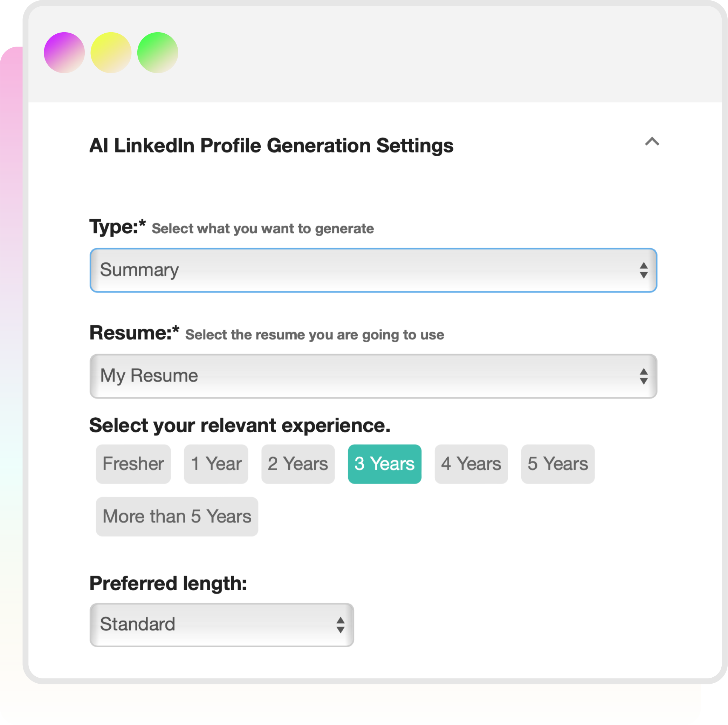Click the up-down arrows on the Summary select

(643, 271)
